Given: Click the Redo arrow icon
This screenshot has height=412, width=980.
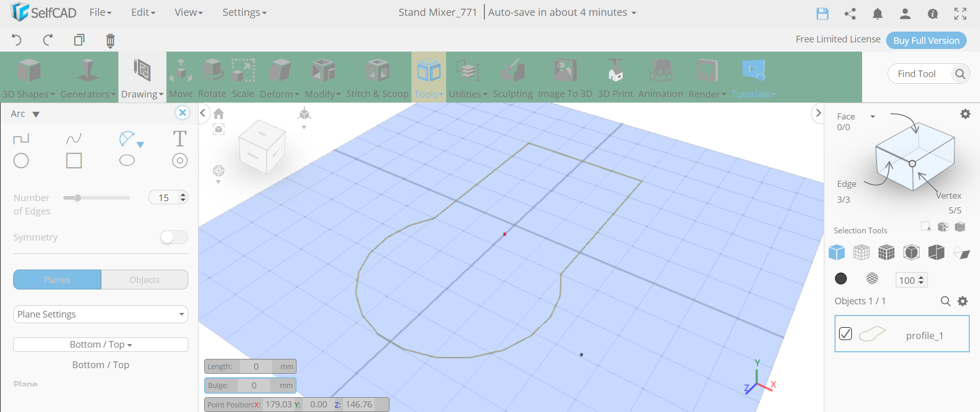Looking at the screenshot, I should 48,40.
